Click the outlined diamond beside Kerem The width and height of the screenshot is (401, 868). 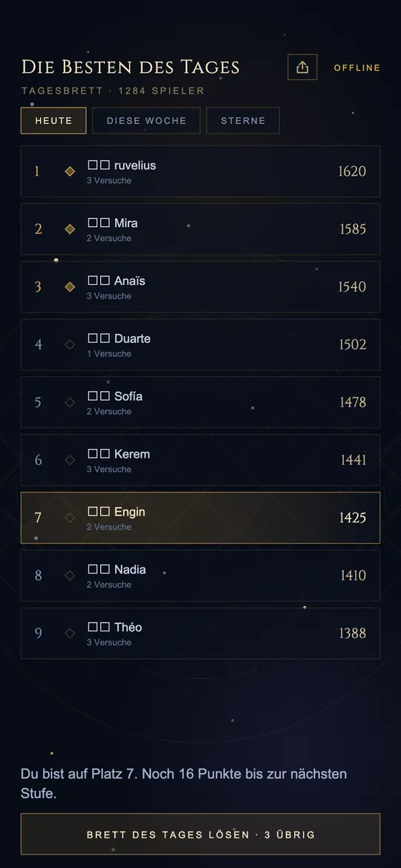70,460
